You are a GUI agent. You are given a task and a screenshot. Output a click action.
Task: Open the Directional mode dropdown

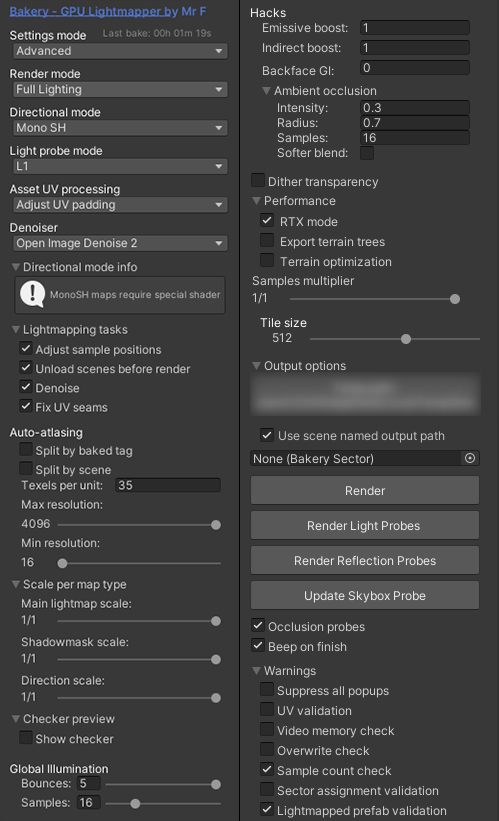(120, 128)
